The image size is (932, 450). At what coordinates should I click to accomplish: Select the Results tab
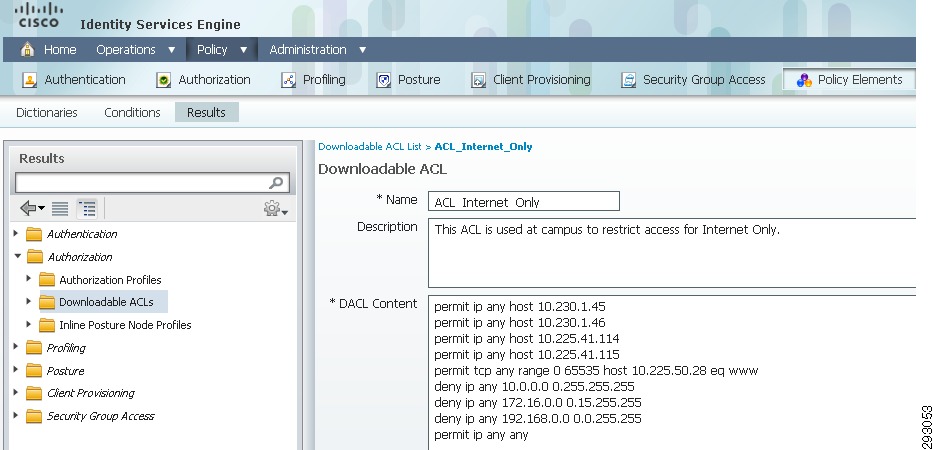point(206,112)
